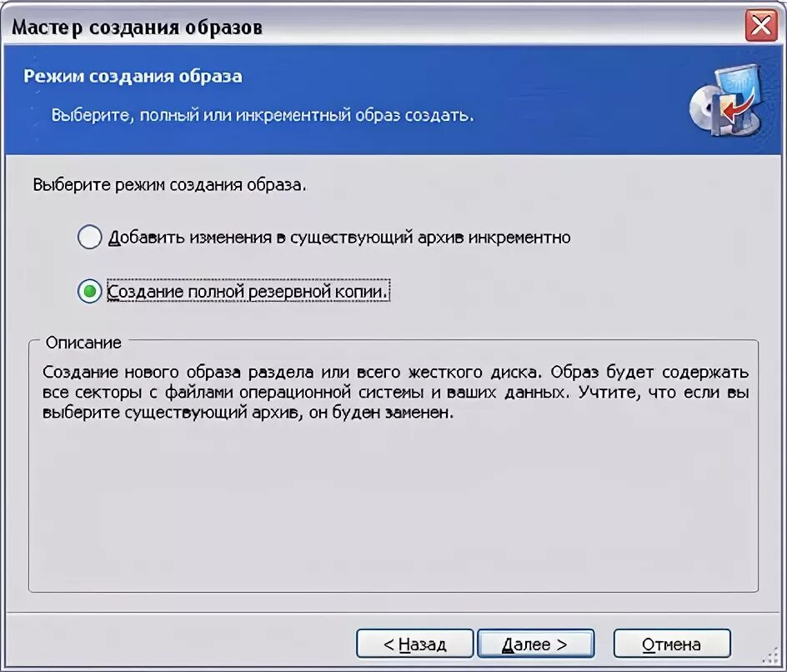The width and height of the screenshot is (787, 672).
Task: Proceed with the Далее button
Action: coord(535,644)
